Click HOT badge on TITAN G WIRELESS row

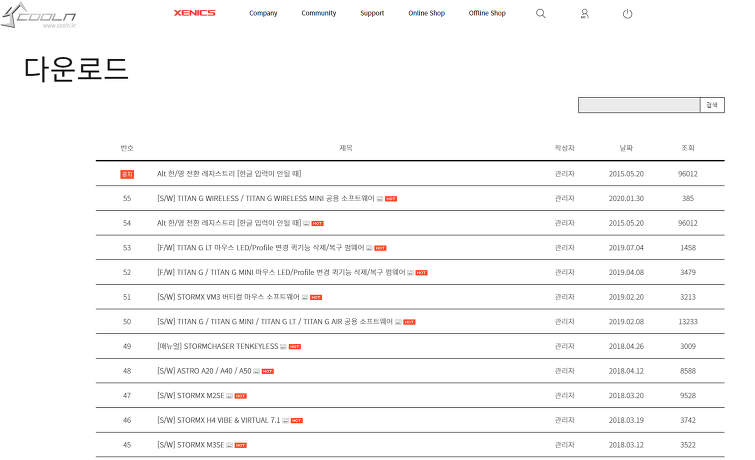coord(391,199)
